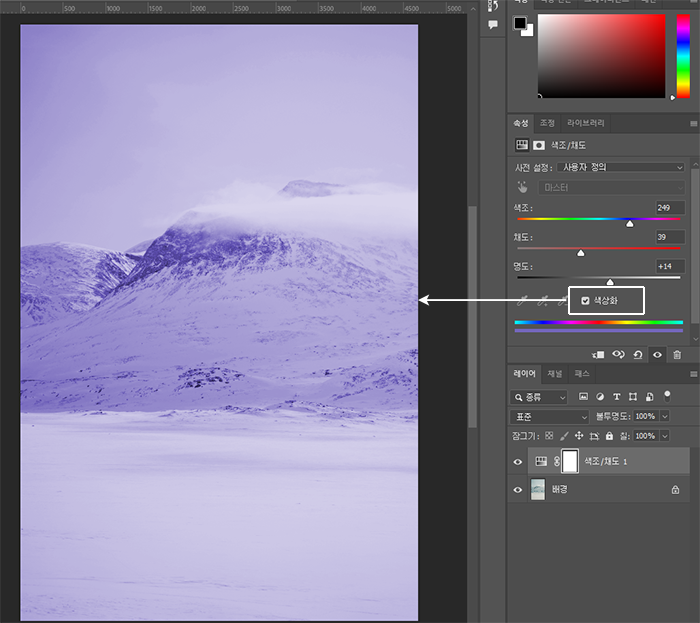Toggle adjustment layer visibility eye in Properties
This screenshot has height=623, width=700.
[x=658, y=355]
